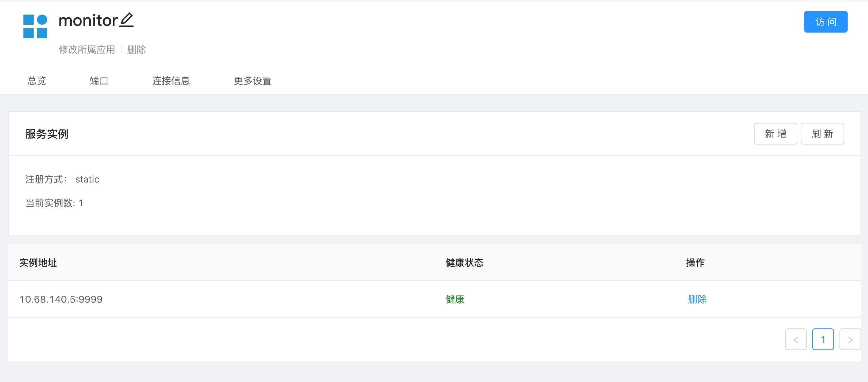Click the next page arrow
The height and width of the screenshot is (382, 868).
[x=850, y=339]
